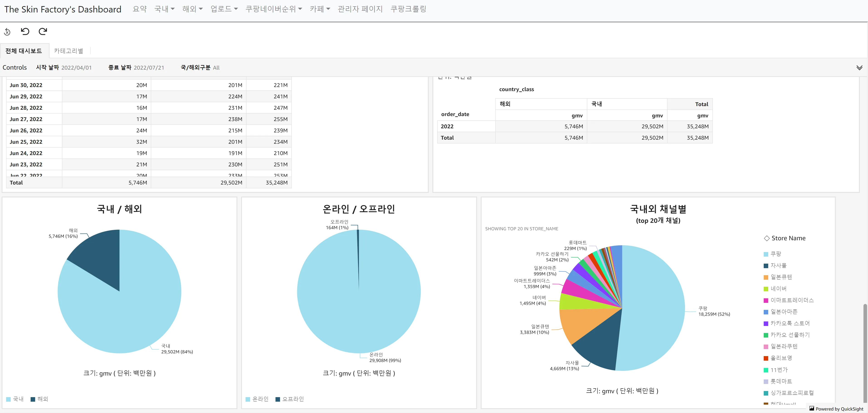Expand the Controls bar with the chevron
The width and height of the screenshot is (868, 413).
point(859,68)
